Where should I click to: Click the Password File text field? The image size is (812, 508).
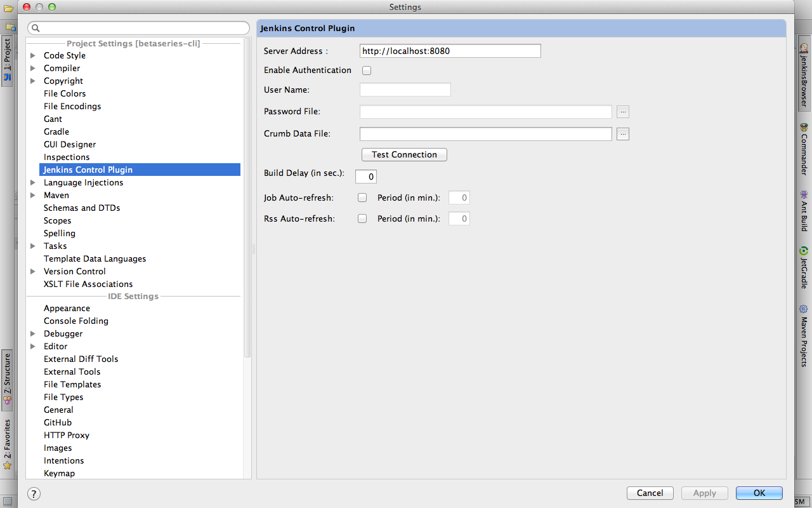point(486,112)
